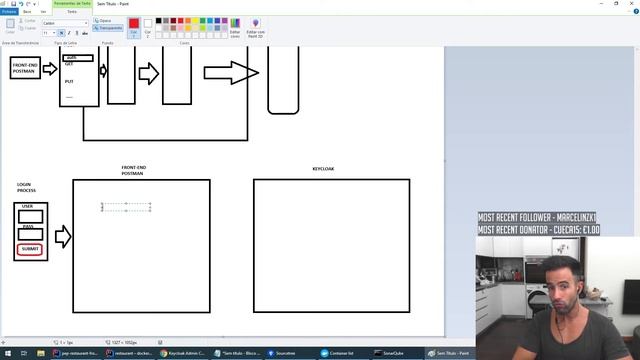Pick the purple color swatch

click(224, 20)
